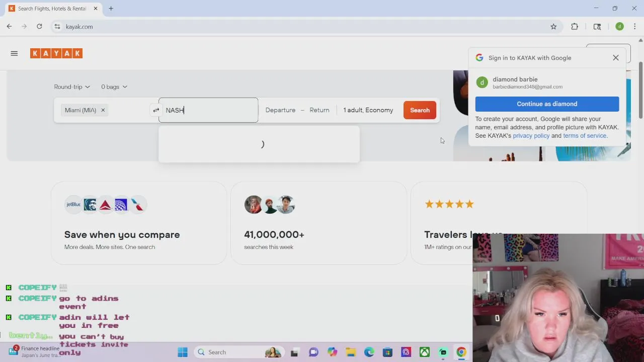Screen dimensions: 644x362
Task: Click the Chrome taskbar icon
Action: point(461,352)
